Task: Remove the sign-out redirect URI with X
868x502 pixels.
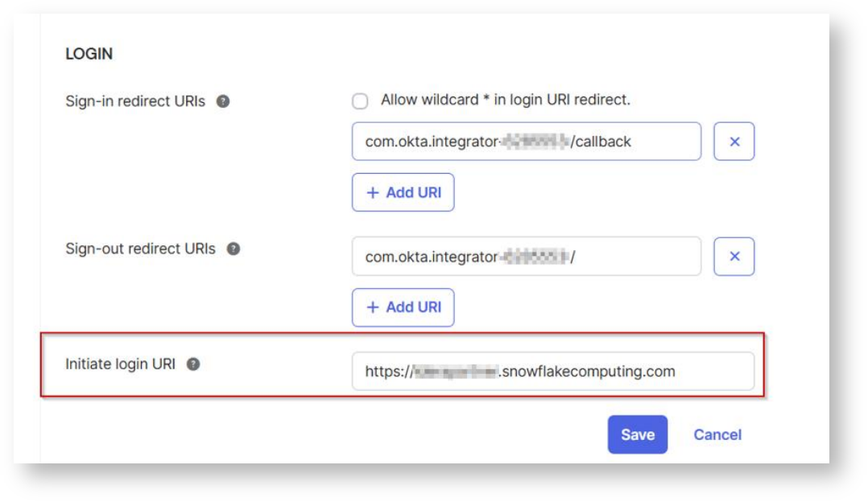Action: point(734,257)
